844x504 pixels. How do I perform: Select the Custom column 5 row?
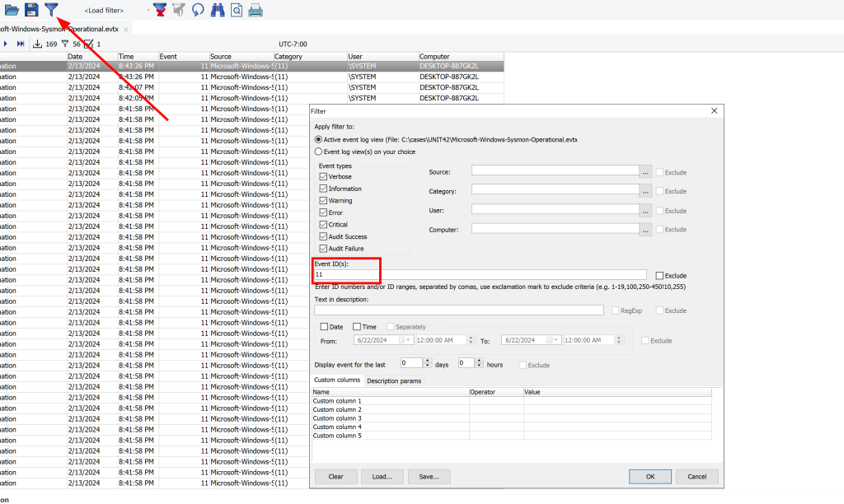[x=512, y=436]
